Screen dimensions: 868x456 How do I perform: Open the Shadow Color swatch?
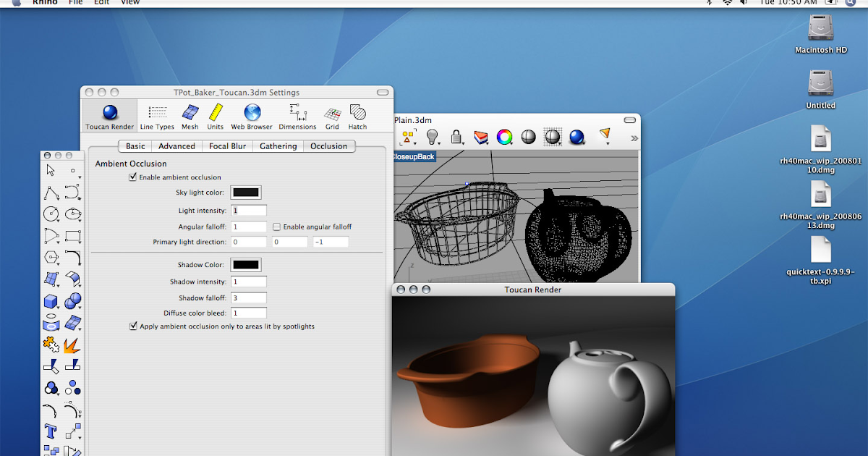point(246,265)
